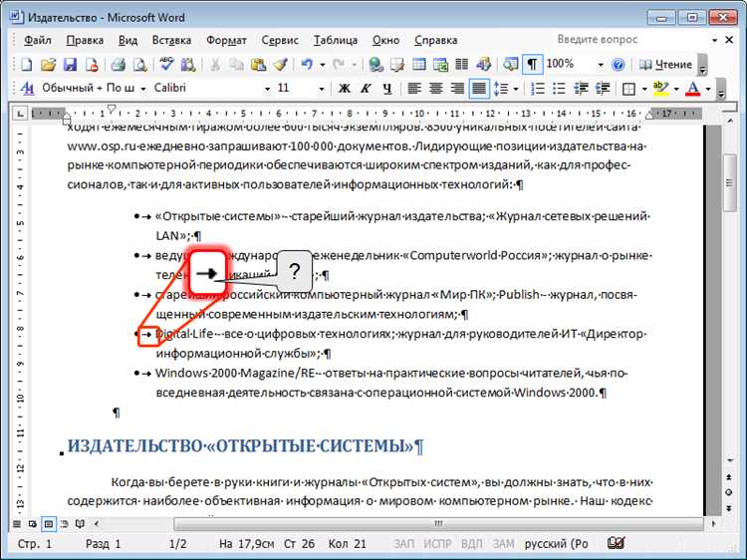Expand the borders dropdown arrow

(644, 89)
